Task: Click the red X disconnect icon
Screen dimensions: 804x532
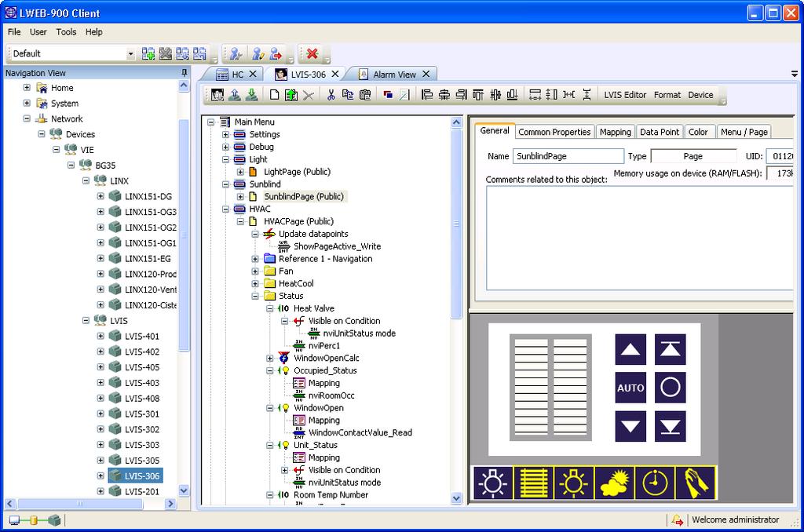Action: tap(312, 53)
